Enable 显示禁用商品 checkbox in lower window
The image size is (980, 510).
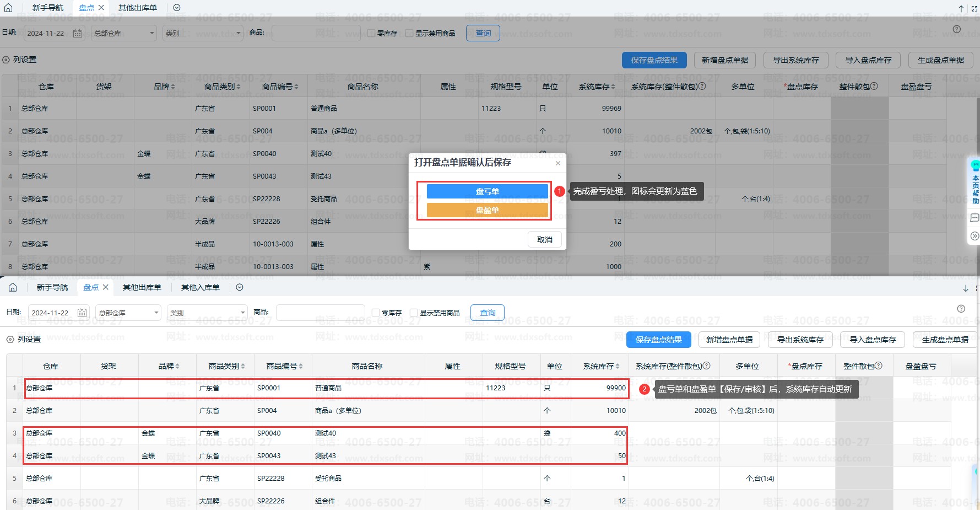click(414, 313)
